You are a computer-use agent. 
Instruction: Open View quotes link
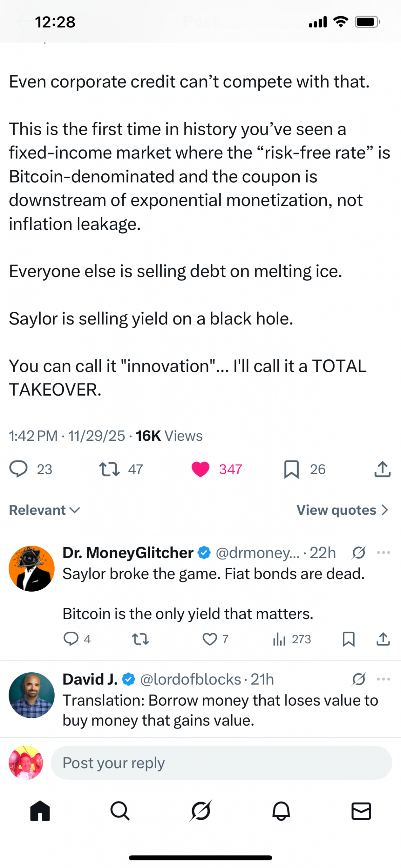click(x=342, y=510)
